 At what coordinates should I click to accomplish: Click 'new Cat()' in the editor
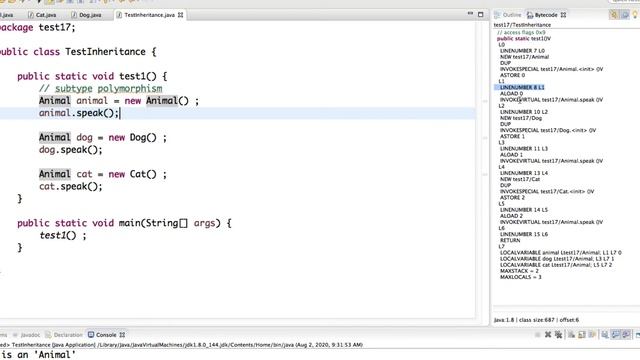pyautogui.click(x=133, y=174)
